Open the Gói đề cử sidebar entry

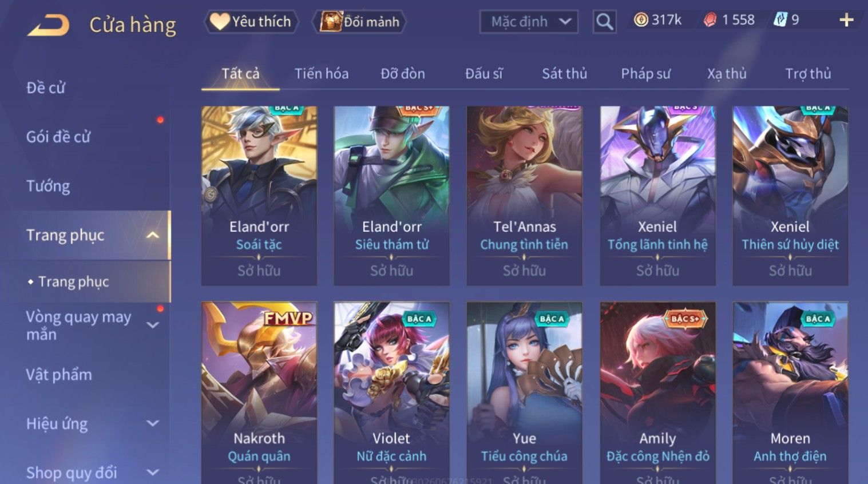coord(58,137)
